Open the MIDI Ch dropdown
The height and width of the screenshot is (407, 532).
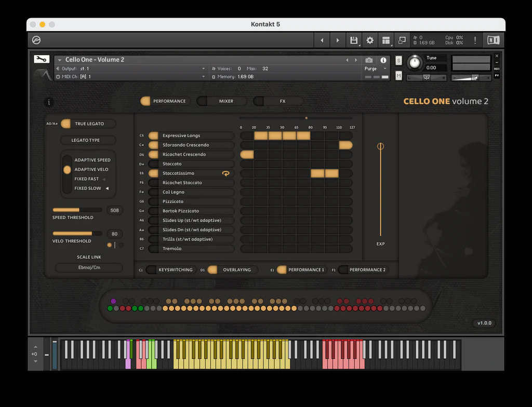tap(130, 77)
